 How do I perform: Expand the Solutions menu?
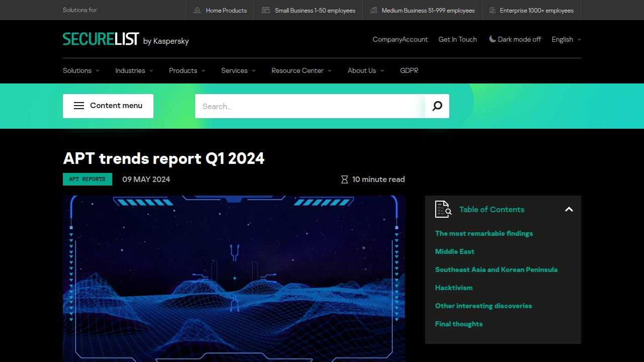pos(81,70)
